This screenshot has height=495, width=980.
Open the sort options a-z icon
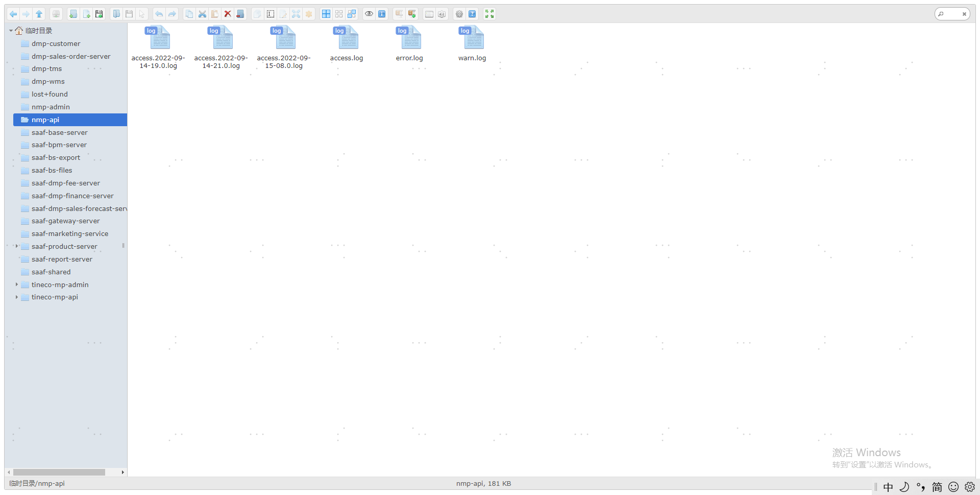coord(442,14)
